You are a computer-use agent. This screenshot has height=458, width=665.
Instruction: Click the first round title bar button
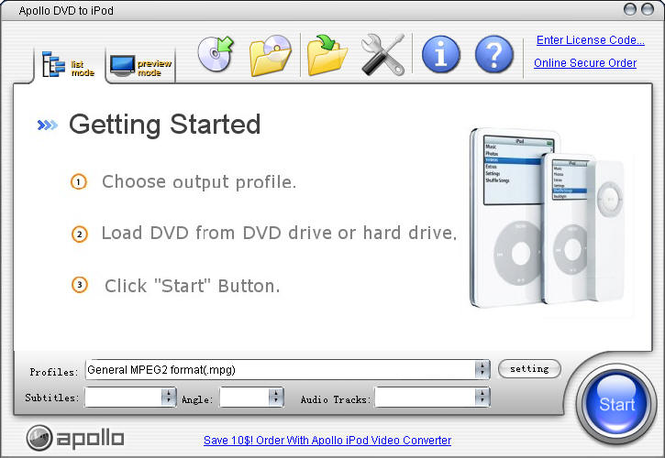click(x=630, y=9)
